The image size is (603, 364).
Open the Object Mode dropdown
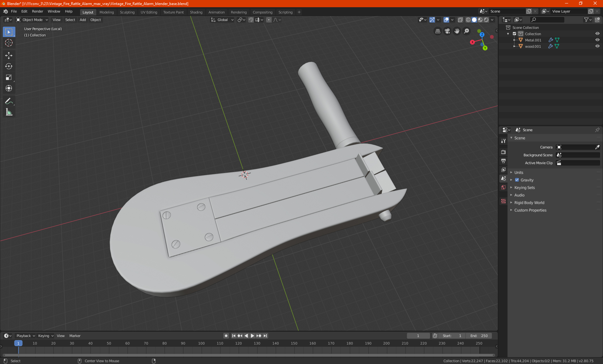(32, 20)
